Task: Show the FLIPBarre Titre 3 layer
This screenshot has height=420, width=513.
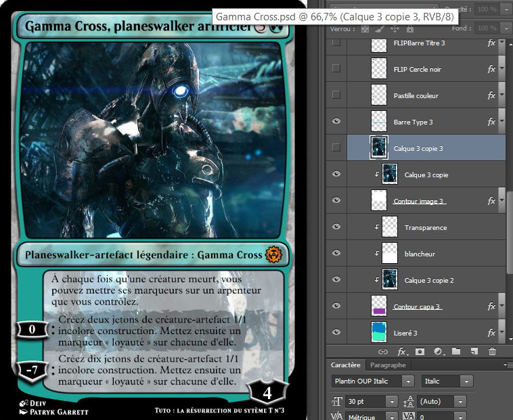Action: 336,43
